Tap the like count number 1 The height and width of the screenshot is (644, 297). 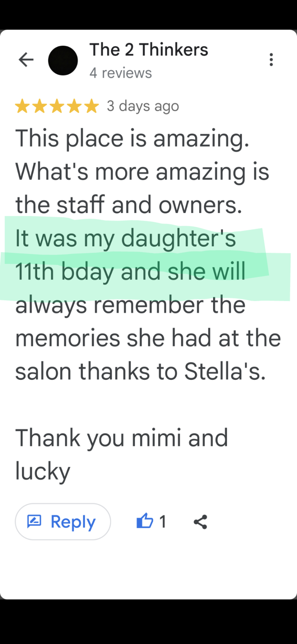pos(163,522)
